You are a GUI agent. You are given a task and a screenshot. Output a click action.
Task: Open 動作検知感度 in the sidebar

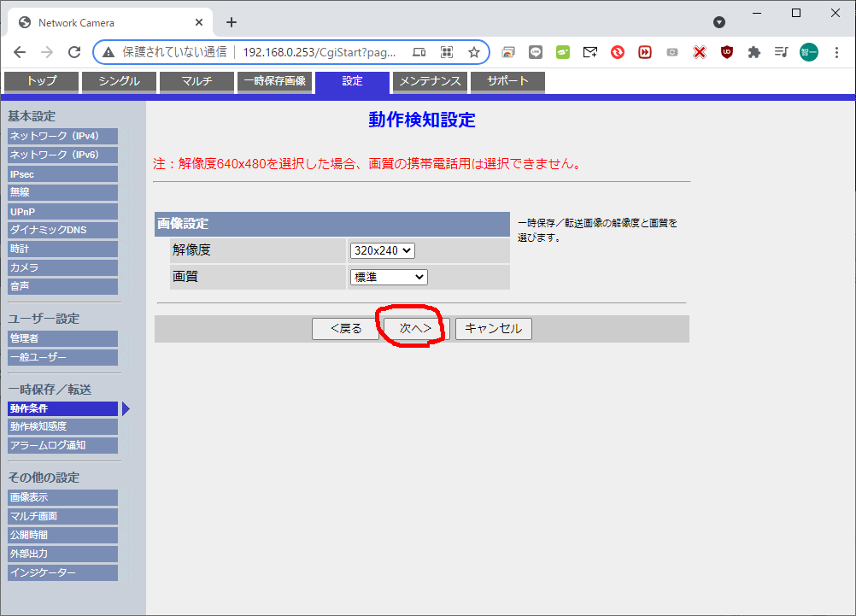pyautogui.click(x=62, y=426)
